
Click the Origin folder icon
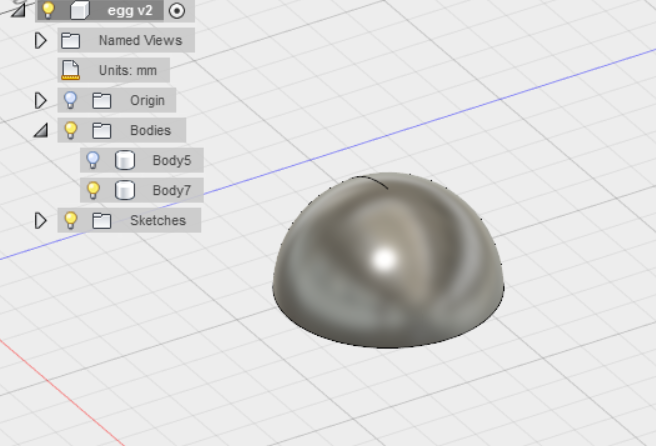point(102,101)
